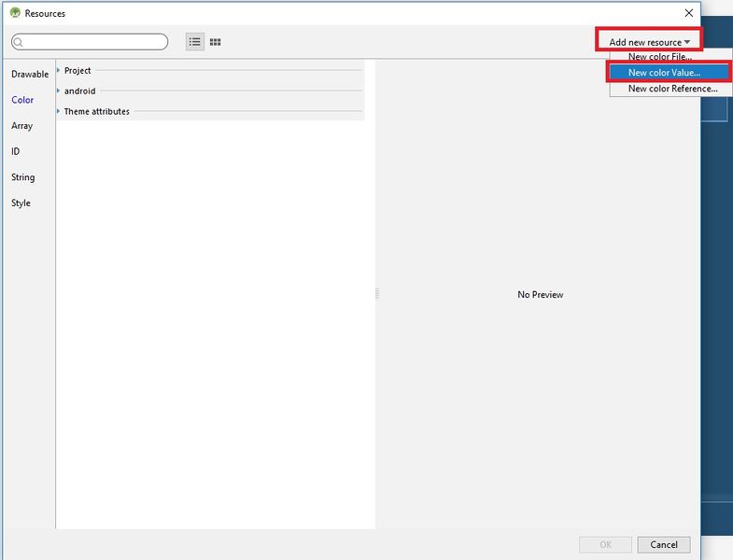Image resolution: width=733 pixels, height=560 pixels.
Task: Switch to grid view icon
Action: tap(215, 42)
